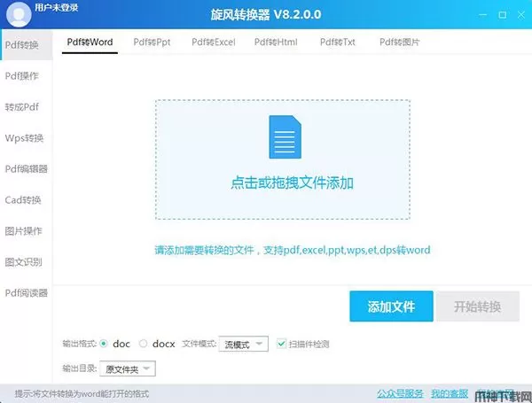532x403 pixels.
Task: Select 转成Pdf in the sidebar
Action: click(21, 107)
